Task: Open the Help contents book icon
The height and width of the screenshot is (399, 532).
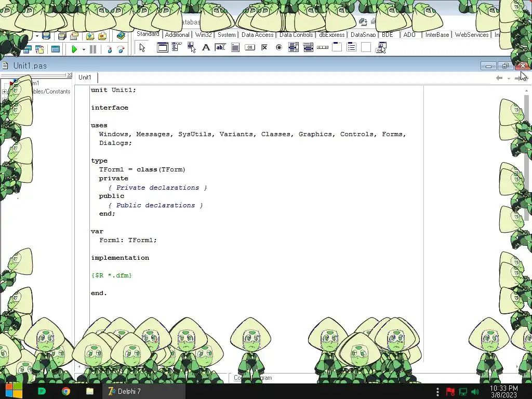Action: click(x=121, y=36)
